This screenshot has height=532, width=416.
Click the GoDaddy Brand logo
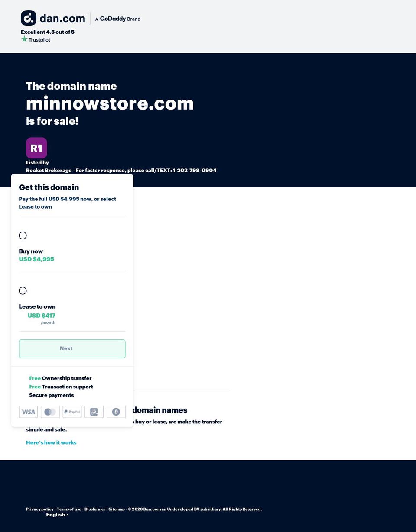click(117, 19)
